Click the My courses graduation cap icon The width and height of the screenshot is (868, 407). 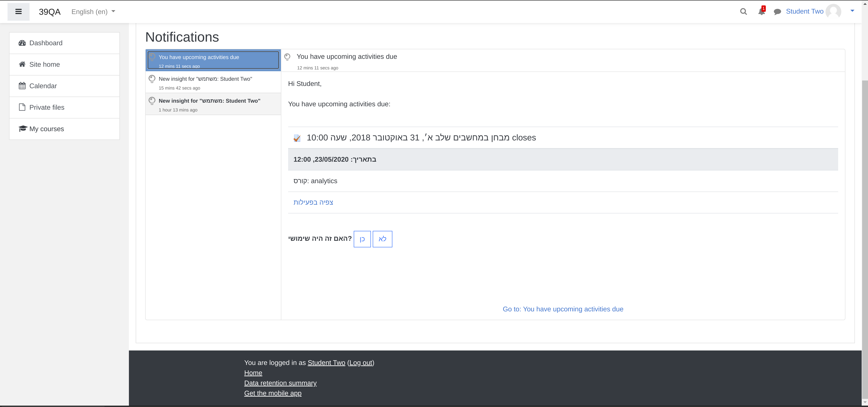[23, 129]
